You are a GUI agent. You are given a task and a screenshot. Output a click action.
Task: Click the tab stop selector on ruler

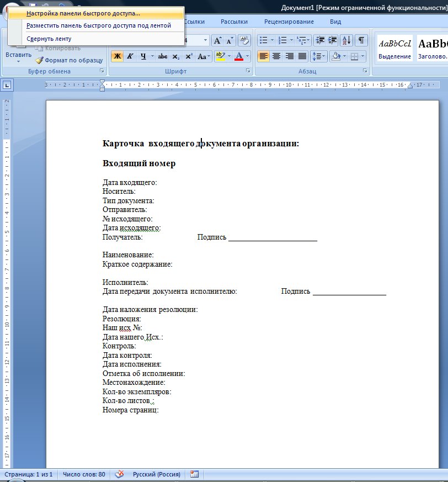pyautogui.click(x=7, y=85)
